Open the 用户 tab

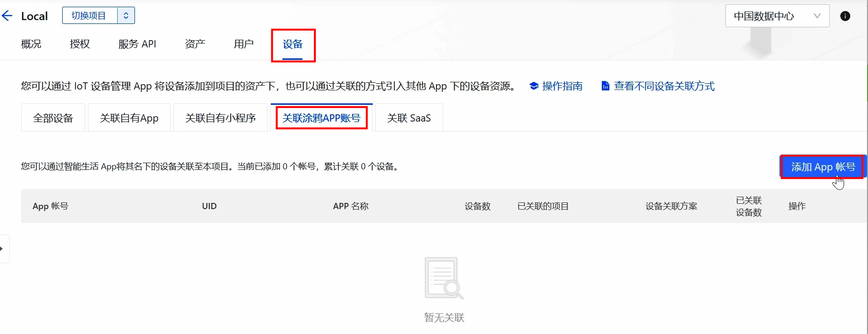coord(244,44)
